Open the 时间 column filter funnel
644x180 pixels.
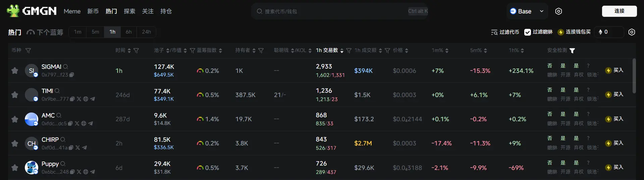136,51
